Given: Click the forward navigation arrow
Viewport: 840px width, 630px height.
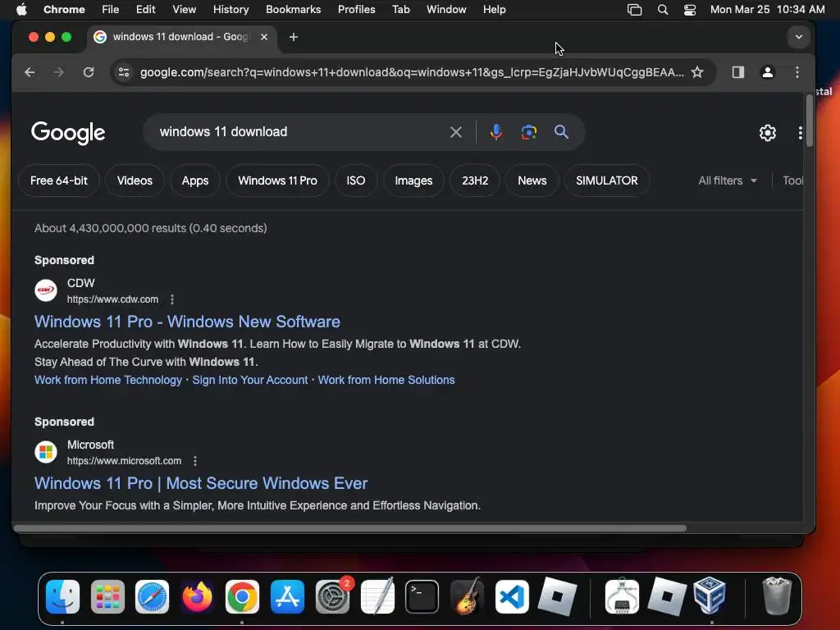Looking at the screenshot, I should tap(59, 72).
